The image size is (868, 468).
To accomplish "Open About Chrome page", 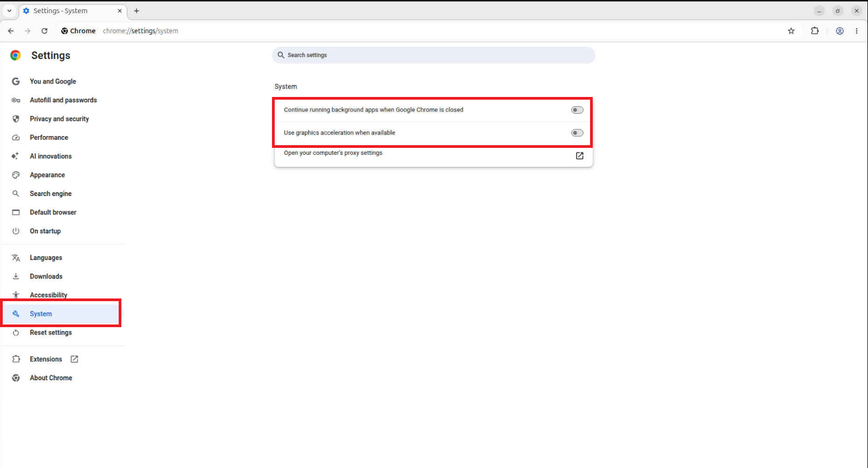I will (x=50, y=378).
